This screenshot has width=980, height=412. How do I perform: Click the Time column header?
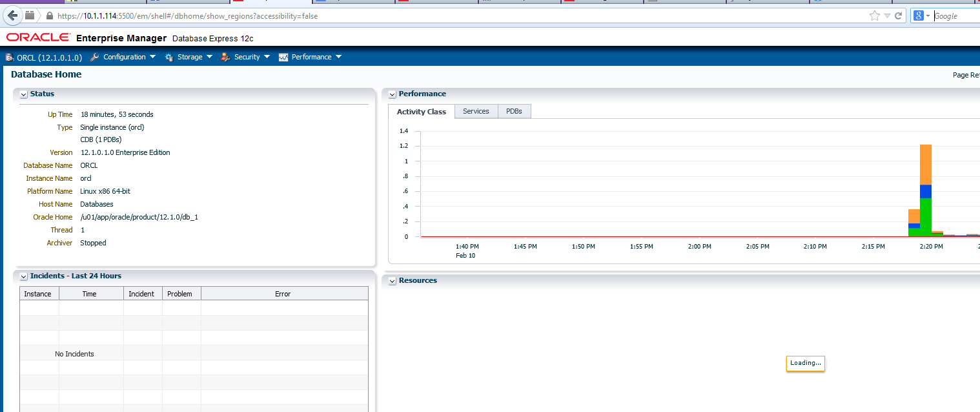[x=91, y=294]
